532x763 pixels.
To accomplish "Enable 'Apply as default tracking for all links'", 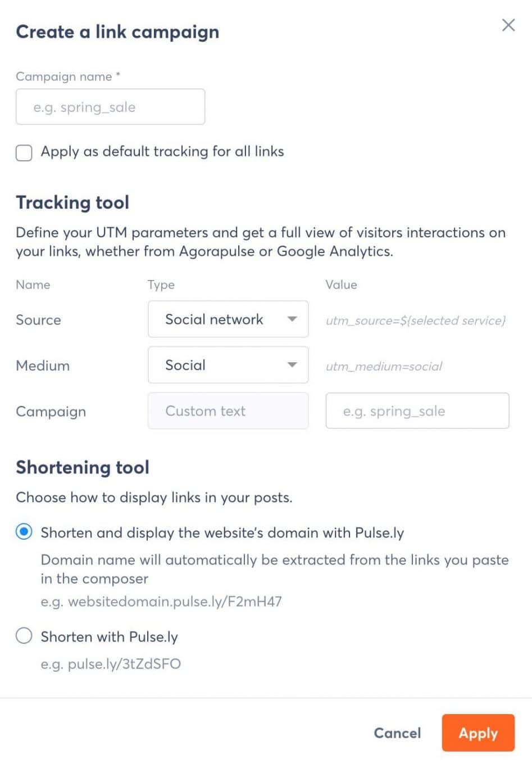I will pyautogui.click(x=24, y=152).
